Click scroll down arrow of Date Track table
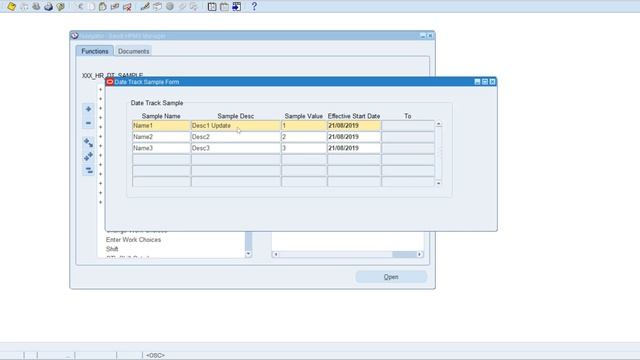Image resolution: width=640 pixels, height=360 pixels. point(439,183)
